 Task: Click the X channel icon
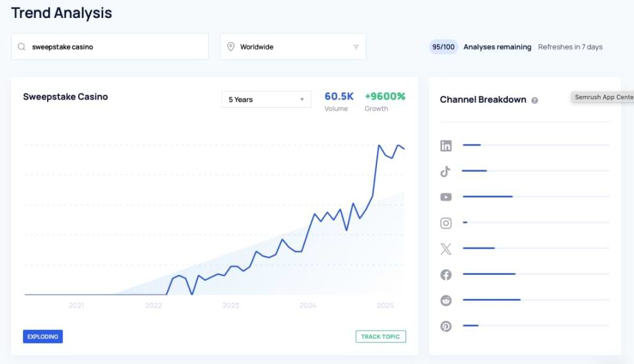[x=446, y=248]
